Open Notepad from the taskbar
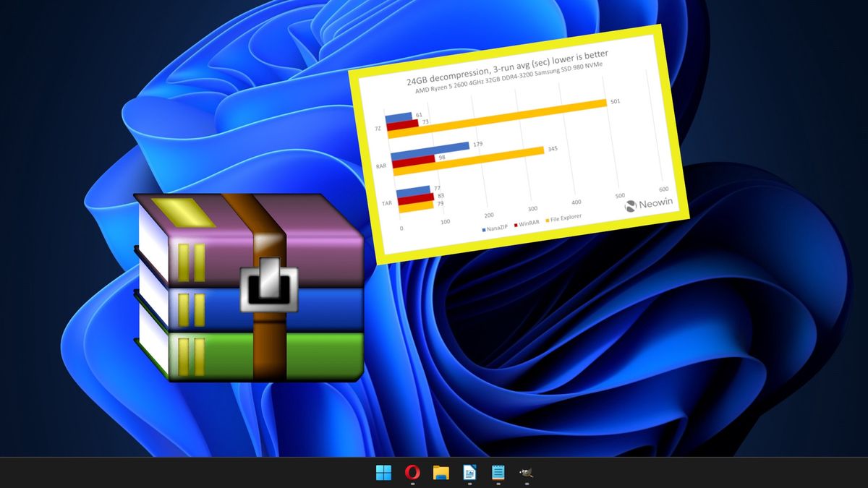The image size is (868, 488). point(498,473)
